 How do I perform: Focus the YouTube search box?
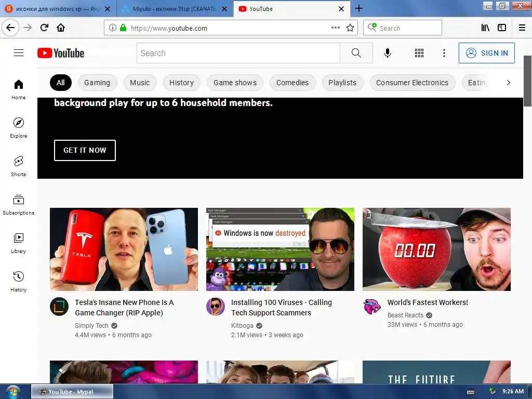tap(238, 53)
